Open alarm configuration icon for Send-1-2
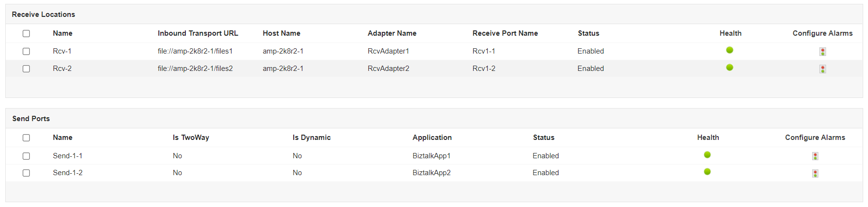 pos(815,173)
